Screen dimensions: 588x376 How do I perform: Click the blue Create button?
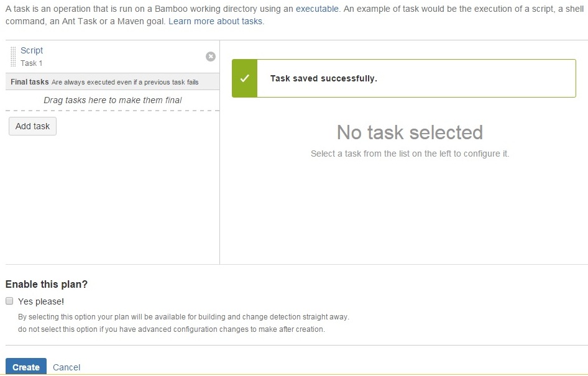pos(26,367)
